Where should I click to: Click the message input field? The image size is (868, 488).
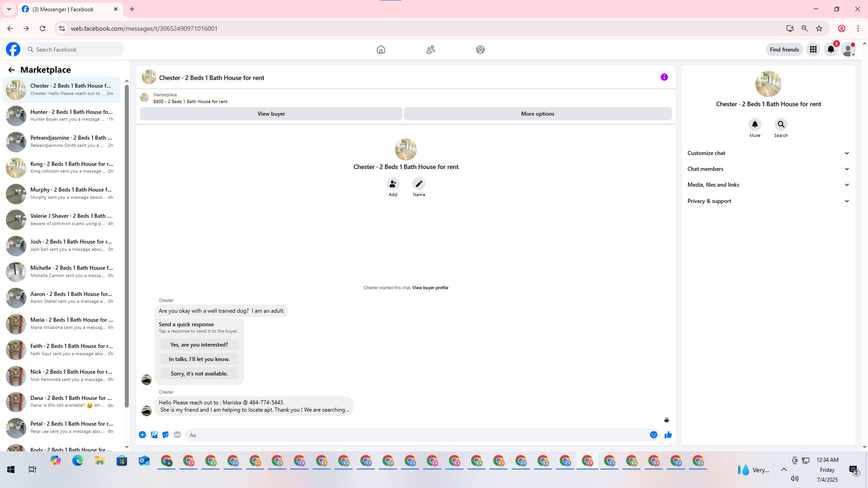(416, 435)
